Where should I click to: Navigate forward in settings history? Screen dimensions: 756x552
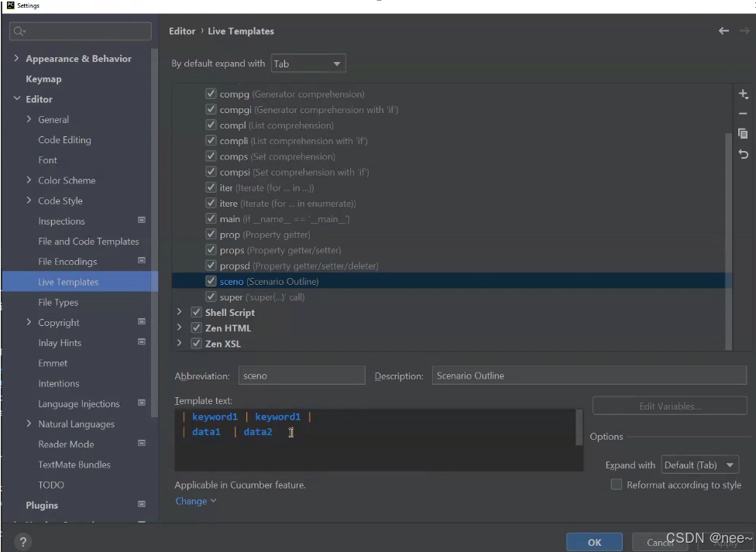pos(744,31)
